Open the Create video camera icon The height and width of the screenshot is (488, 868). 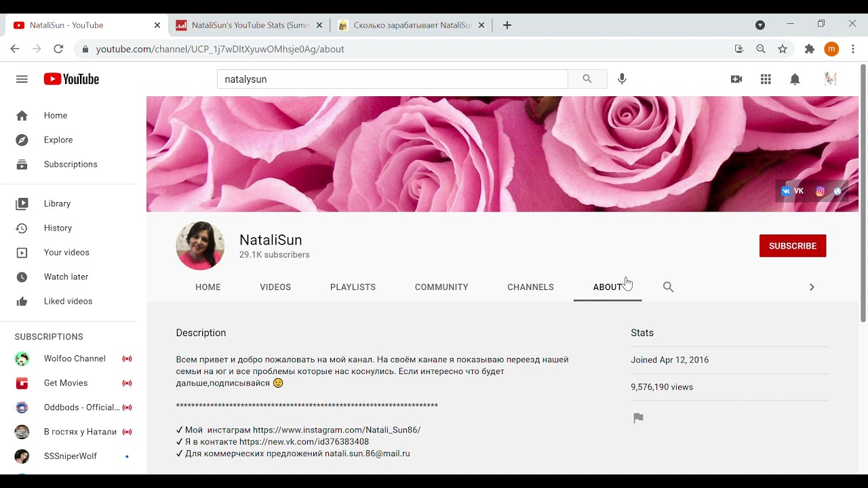tap(736, 79)
